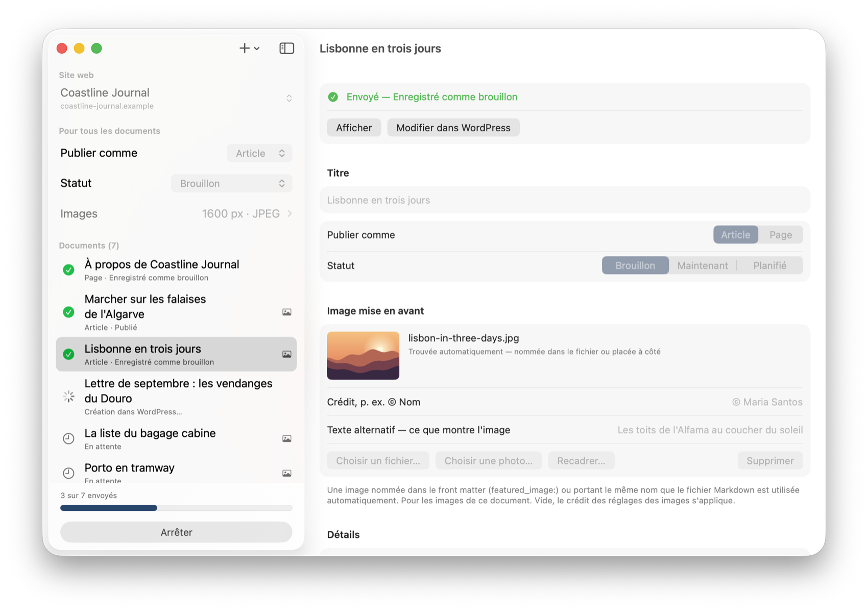
Task: Open the Coastline Journal site selector
Action: point(176,98)
